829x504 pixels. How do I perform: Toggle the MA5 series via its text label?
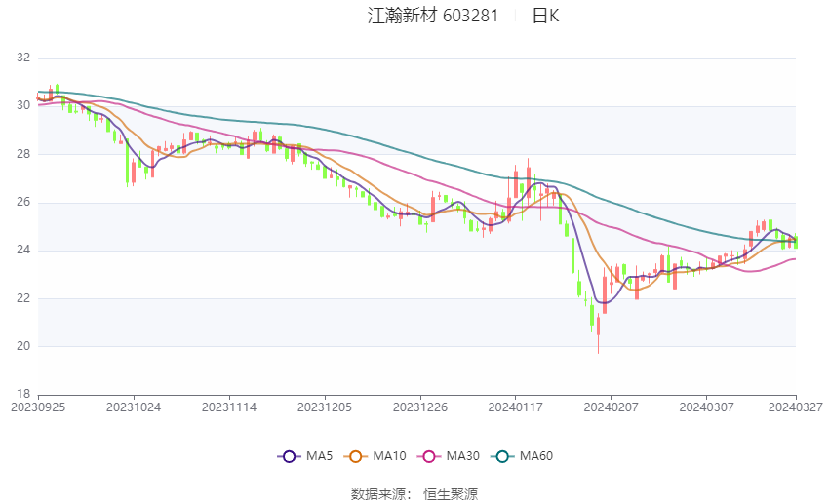coord(319,456)
